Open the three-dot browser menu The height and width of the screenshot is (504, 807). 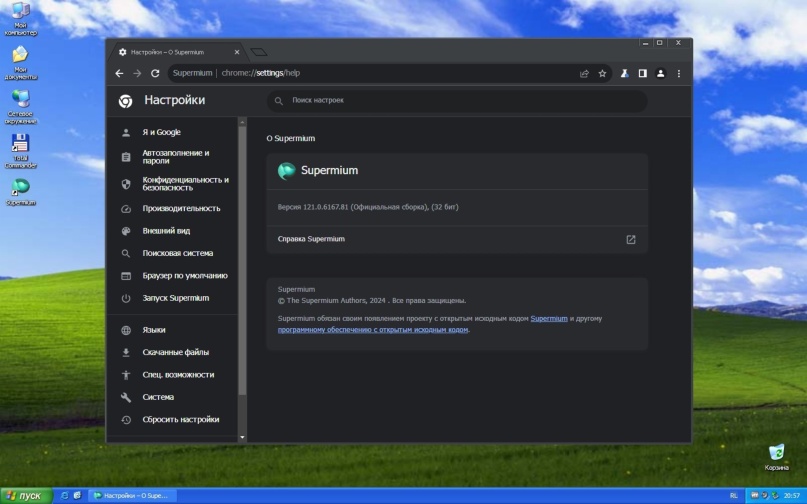(x=679, y=74)
